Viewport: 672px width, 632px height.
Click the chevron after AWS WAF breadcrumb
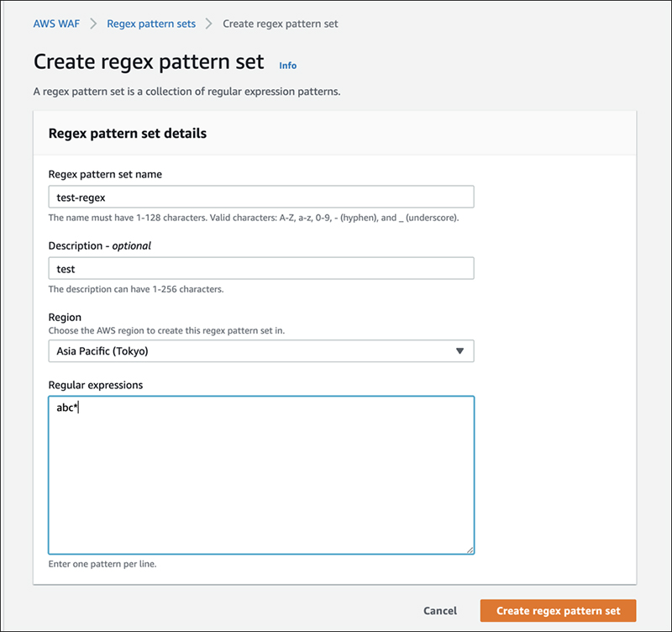(93, 24)
